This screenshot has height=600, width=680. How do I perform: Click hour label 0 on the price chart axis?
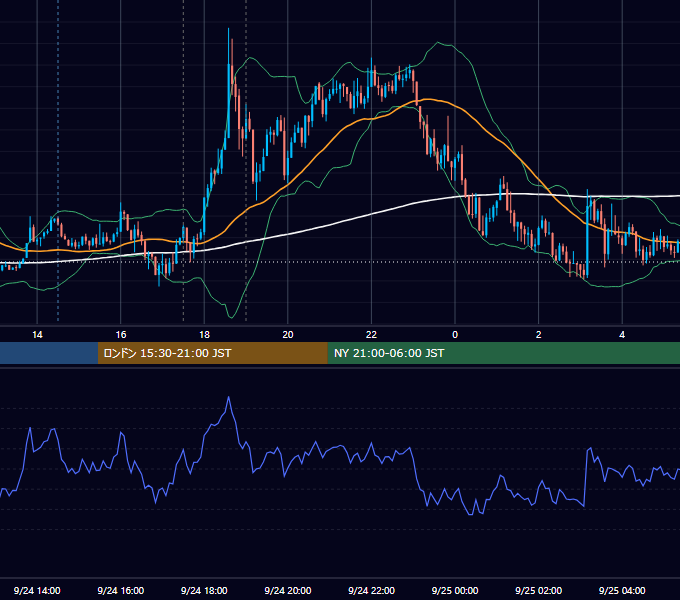(x=455, y=334)
